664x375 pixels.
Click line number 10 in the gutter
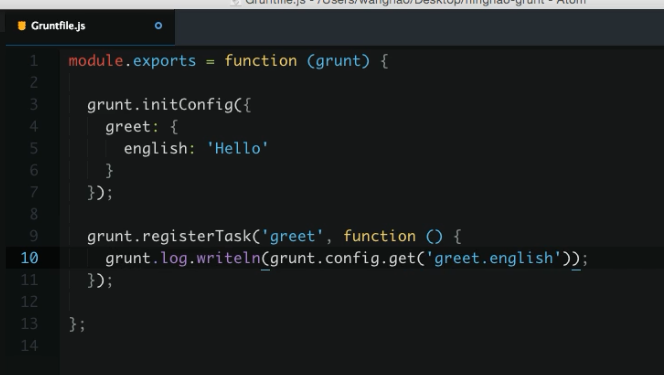30,258
